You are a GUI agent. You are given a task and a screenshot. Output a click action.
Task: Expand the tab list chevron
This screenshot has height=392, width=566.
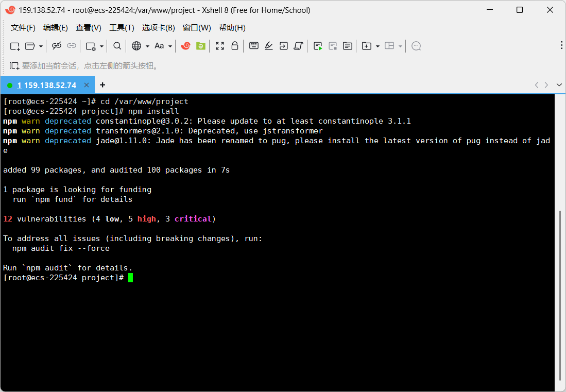[559, 85]
